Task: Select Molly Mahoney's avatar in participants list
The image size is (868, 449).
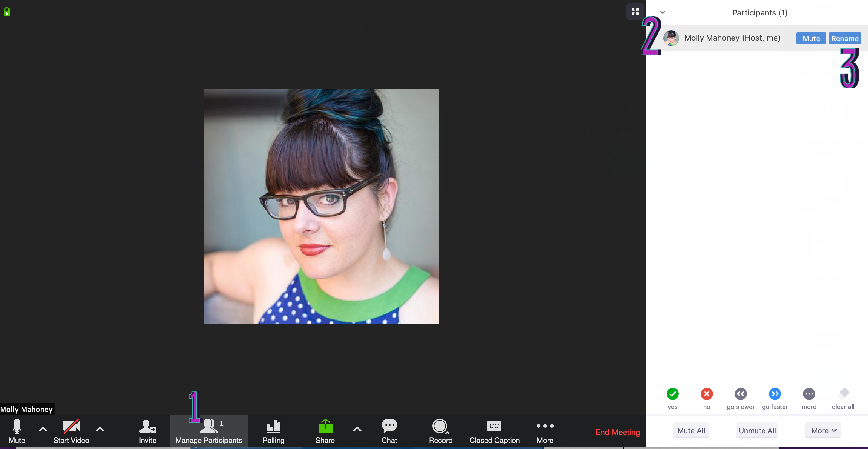Action: point(671,38)
